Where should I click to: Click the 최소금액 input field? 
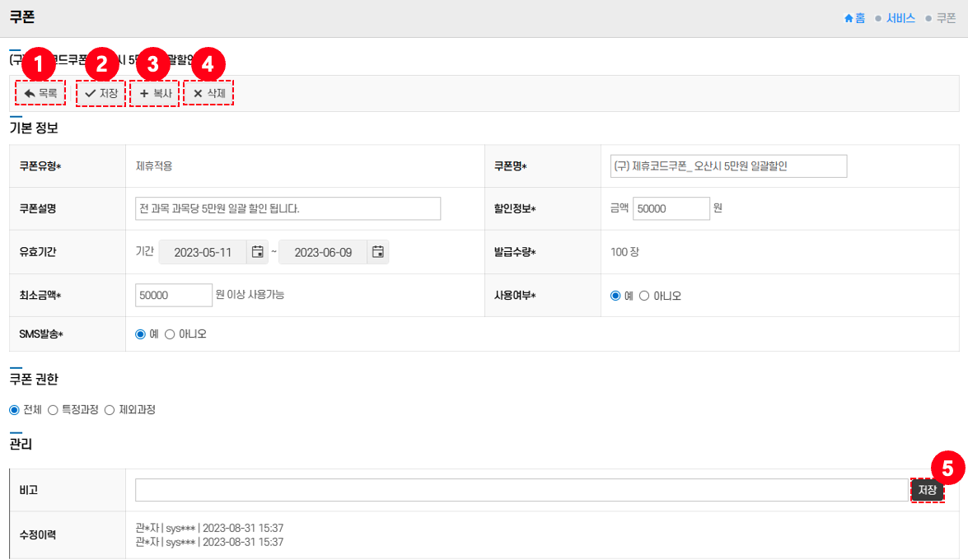174,296
